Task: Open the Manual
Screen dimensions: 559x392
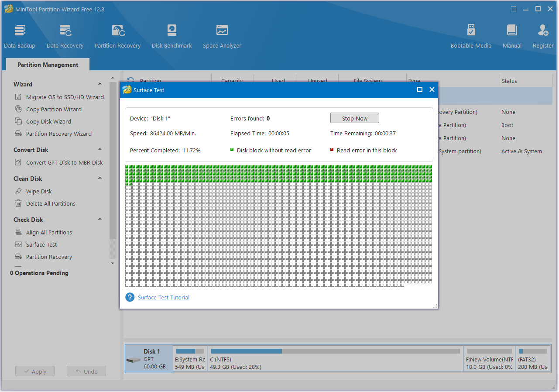Action: (x=511, y=35)
